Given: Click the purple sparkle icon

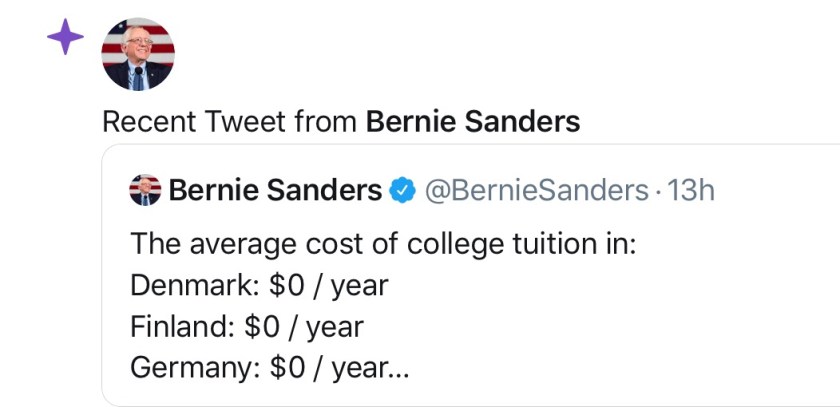Looking at the screenshot, I should pyautogui.click(x=66, y=37).
